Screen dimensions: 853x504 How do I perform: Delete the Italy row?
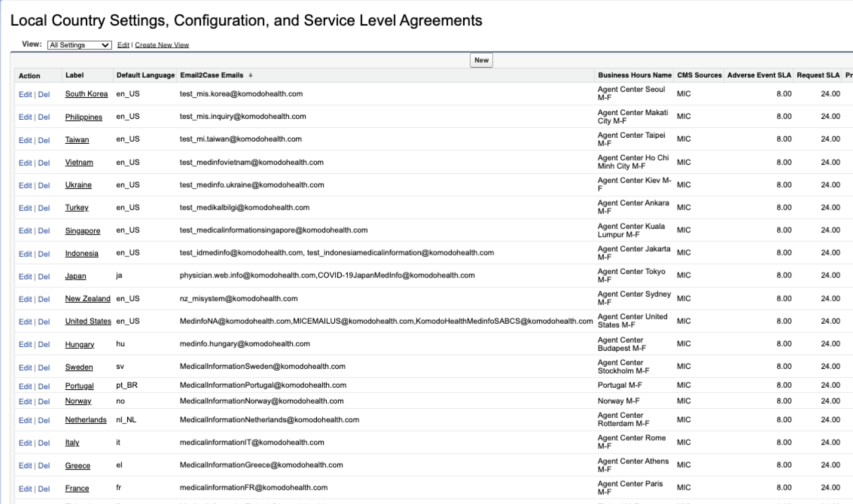[44, 443]
